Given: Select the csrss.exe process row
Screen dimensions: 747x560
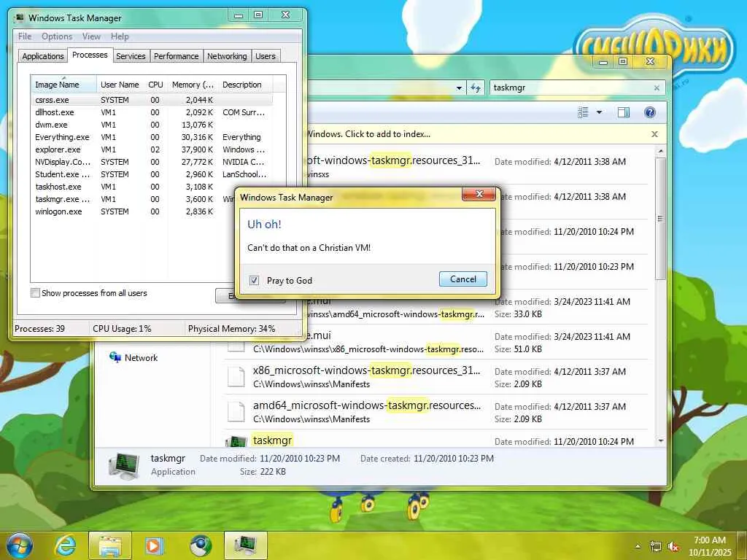Looking at the screenshot, I should click(x=152, y=100).
